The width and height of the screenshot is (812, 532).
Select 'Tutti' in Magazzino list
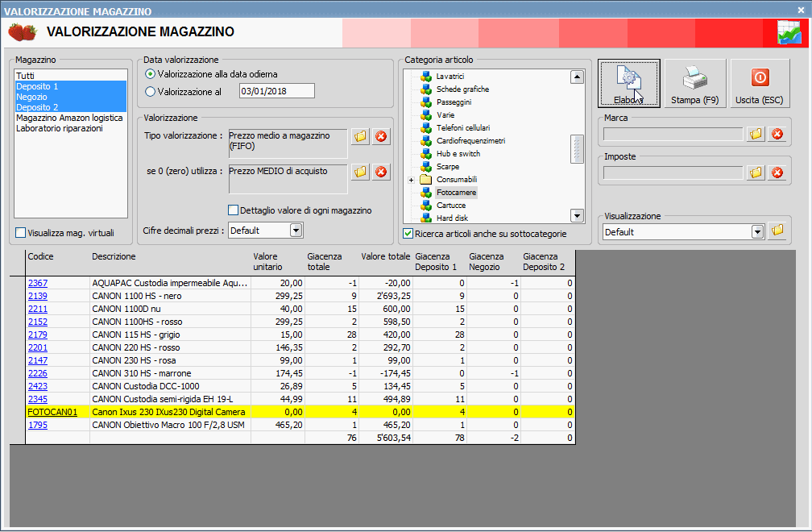pyautogui.click(x=70, y=76)
